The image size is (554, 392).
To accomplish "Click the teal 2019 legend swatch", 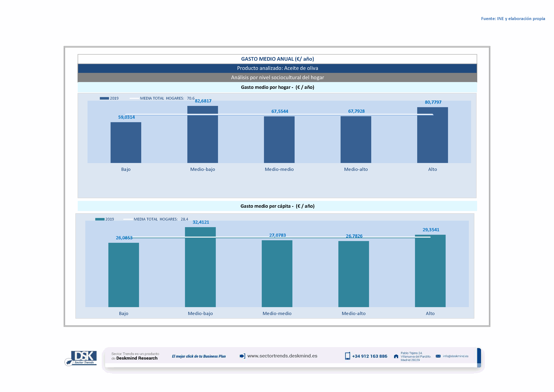I will point(100,219).
